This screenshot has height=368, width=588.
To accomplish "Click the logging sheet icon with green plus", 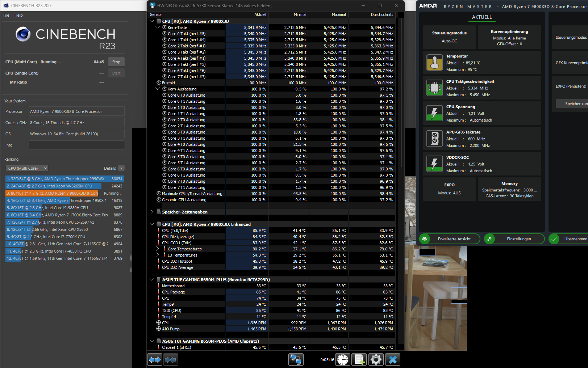I will pyautogui.click(x=359, y=360).
